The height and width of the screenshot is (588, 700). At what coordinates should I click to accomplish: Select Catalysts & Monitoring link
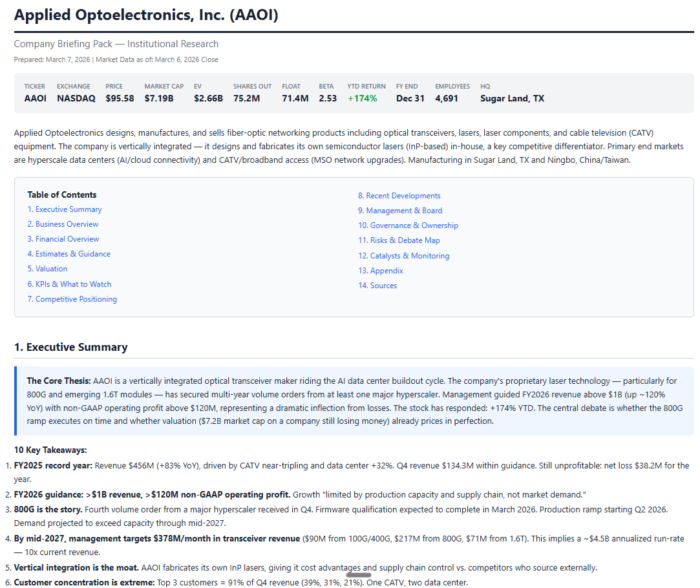point(403,256)
